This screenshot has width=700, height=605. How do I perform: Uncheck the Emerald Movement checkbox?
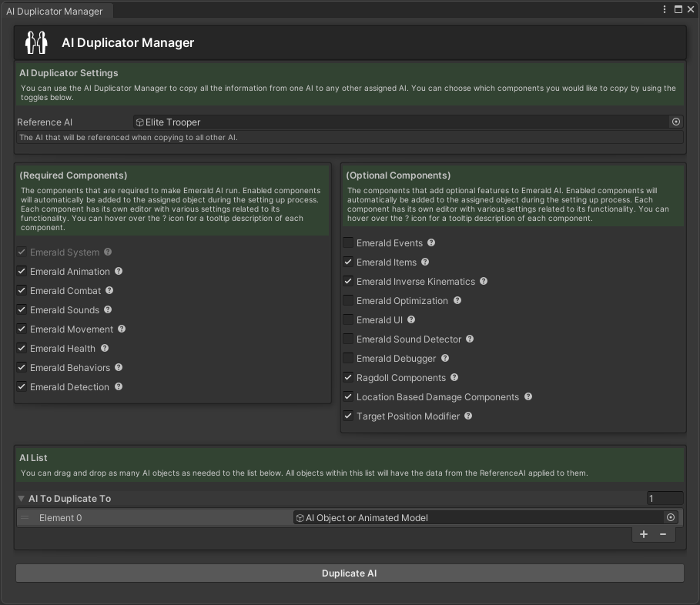coord(22,329)
